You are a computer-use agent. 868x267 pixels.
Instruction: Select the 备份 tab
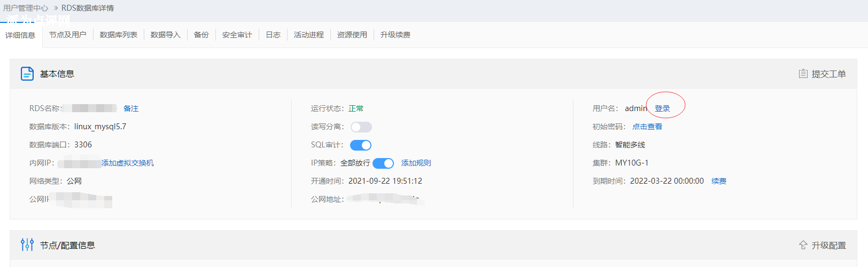pos(201,35)
